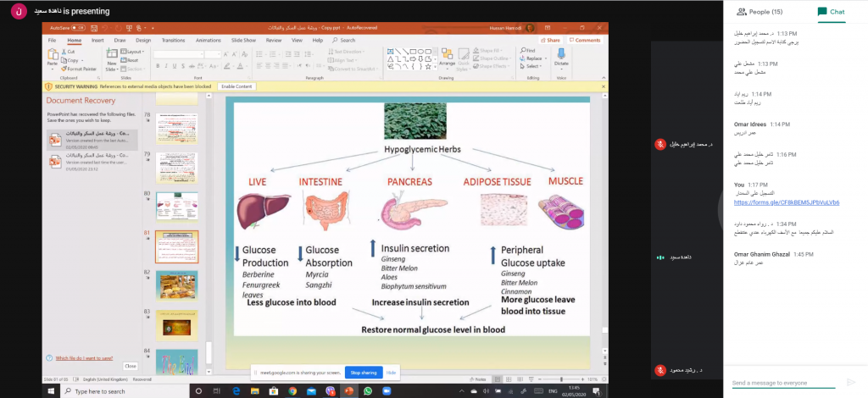Click the send message arrow icon

pos(851,382)
